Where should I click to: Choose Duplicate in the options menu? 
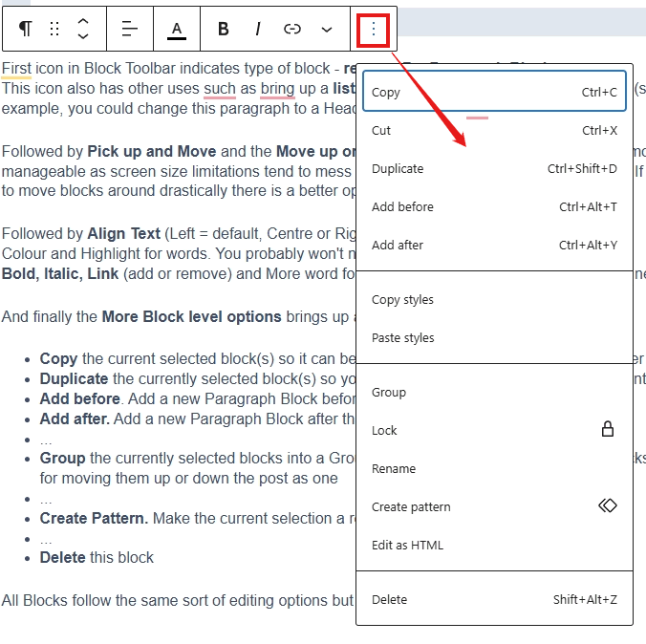pyautogui.click(x=494, y=168)
